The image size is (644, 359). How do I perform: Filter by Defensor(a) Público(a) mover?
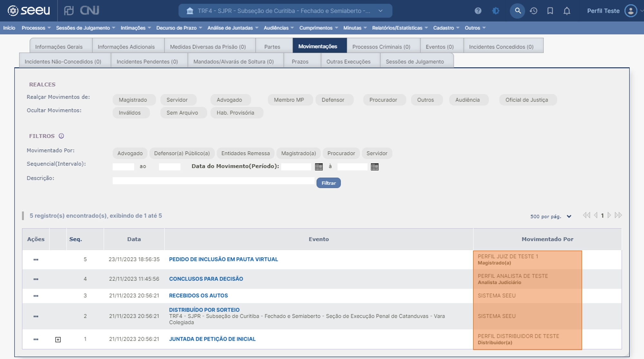point(182,153)
